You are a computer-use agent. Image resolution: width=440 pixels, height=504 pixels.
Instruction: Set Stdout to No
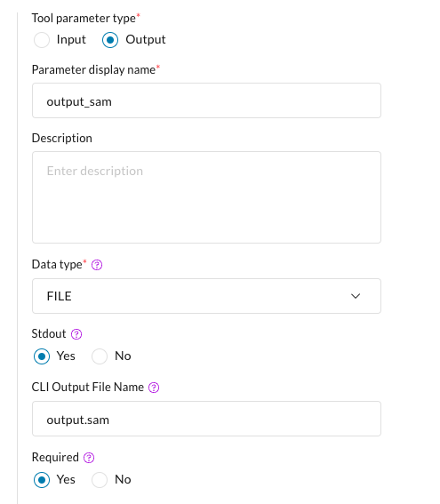100,356
